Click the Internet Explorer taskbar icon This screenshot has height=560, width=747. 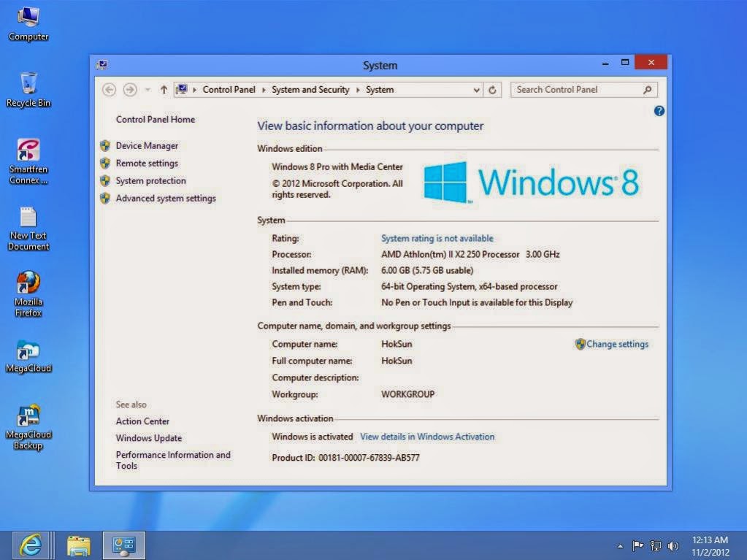pos(31,545)
